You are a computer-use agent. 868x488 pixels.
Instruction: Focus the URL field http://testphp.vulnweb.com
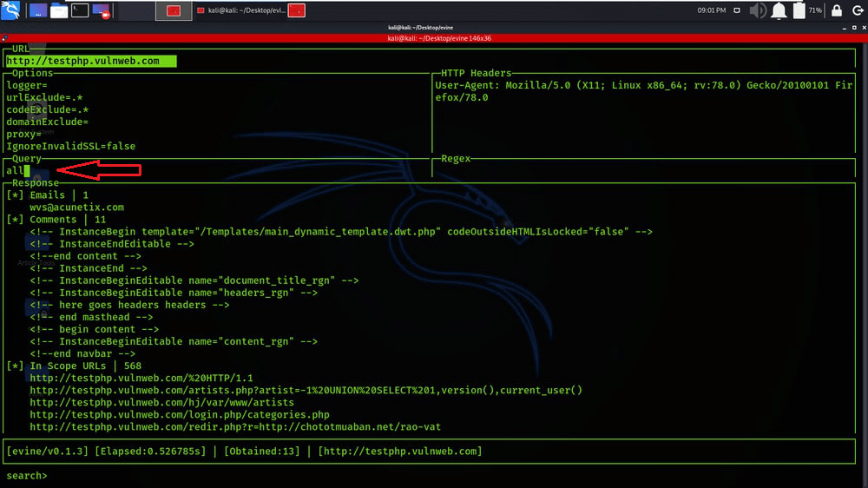(91, 61)
